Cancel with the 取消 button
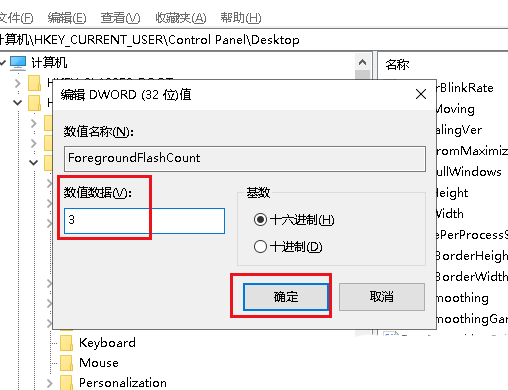This screenshot has height=390, width=508. 382,297
